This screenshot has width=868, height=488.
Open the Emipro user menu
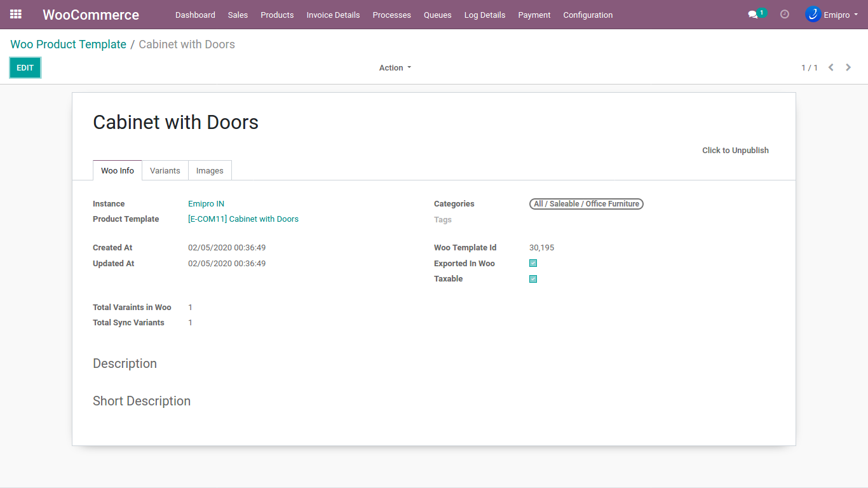(831, 15)
